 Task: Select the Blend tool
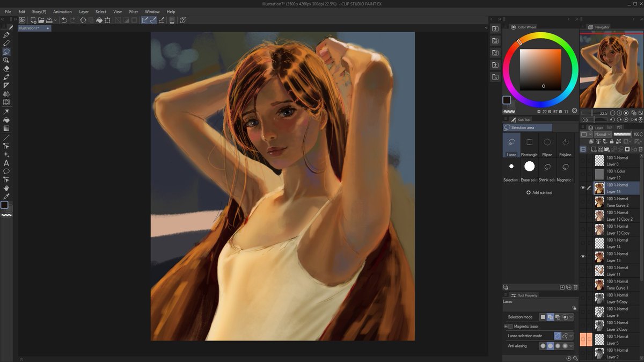(6, 93)
